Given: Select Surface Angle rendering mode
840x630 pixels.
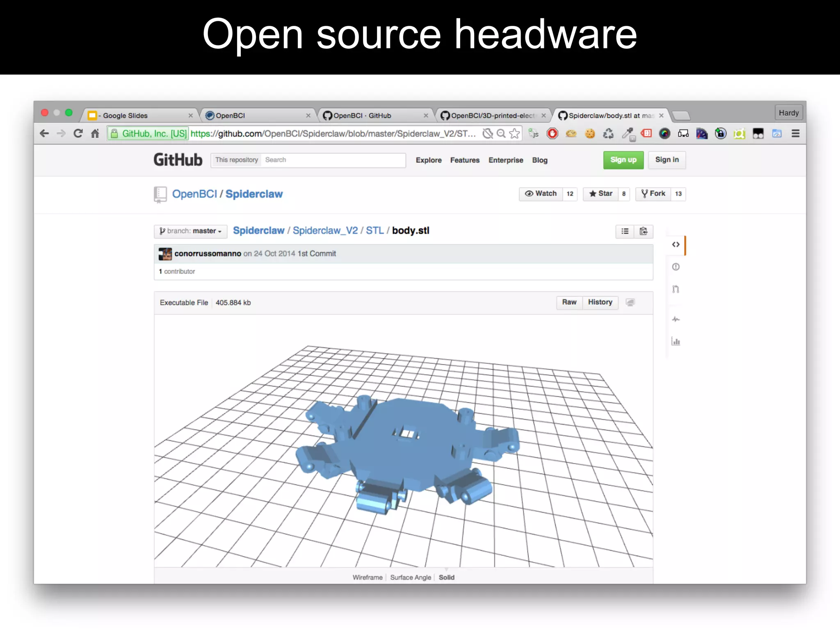Looking at the screenshot, I should tap(411, 577).
